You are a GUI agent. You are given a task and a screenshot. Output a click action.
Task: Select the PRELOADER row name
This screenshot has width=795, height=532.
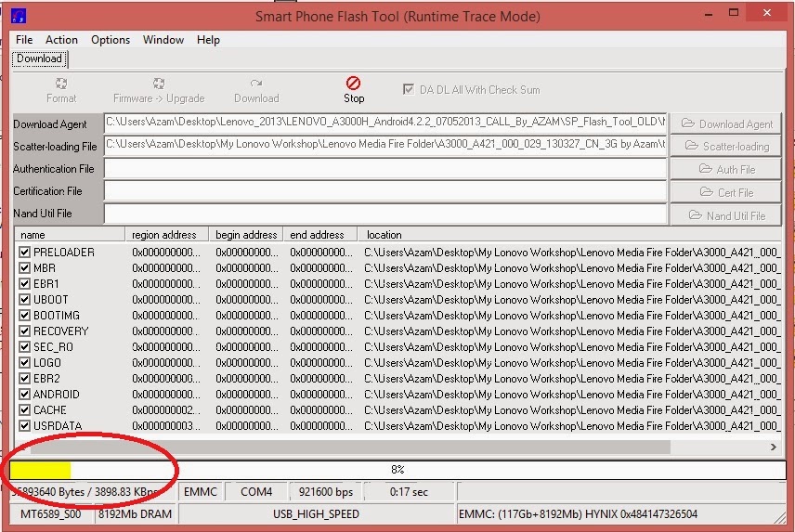(64, 252)
